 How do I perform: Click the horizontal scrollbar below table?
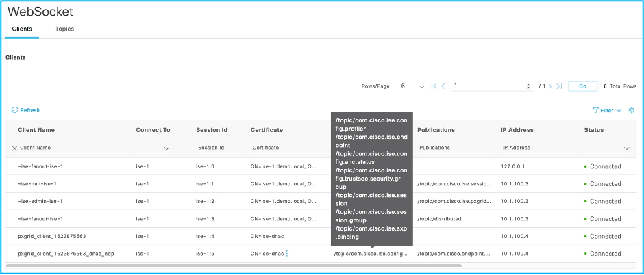tap(234, 266)
